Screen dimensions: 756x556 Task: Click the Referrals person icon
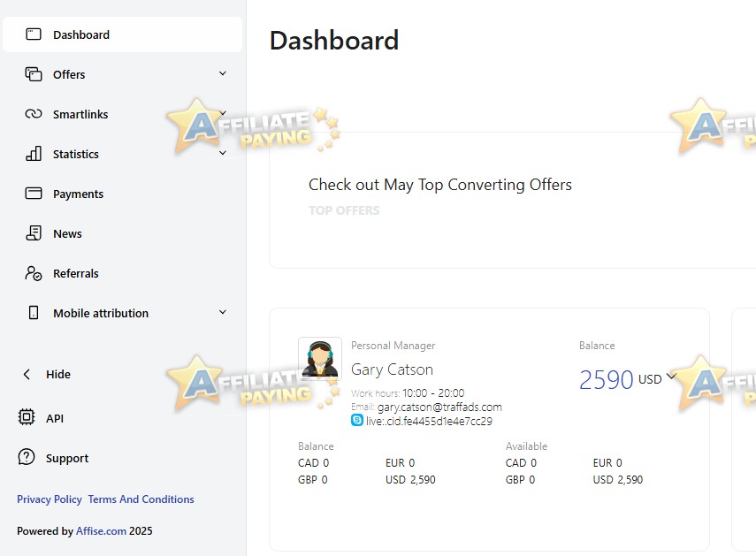pos(34,273)
